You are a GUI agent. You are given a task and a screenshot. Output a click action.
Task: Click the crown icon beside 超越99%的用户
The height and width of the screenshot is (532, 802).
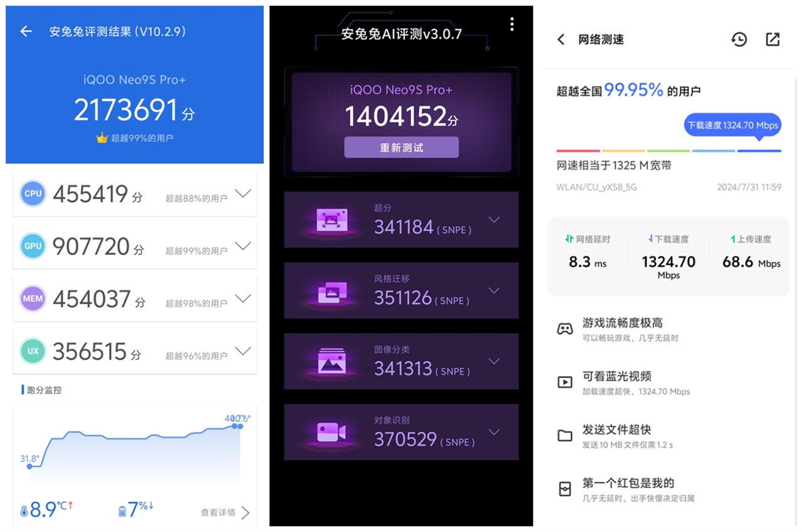[102, 138]
